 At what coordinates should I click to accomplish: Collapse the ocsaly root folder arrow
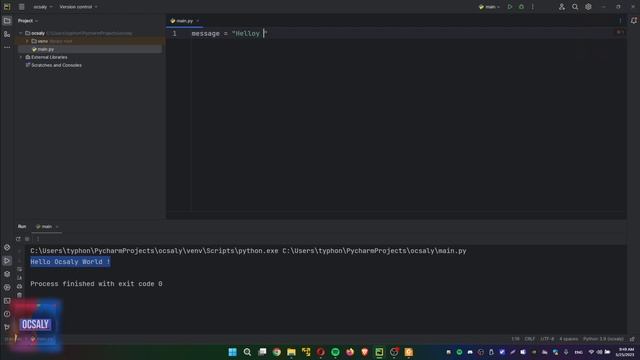(21, 33)
